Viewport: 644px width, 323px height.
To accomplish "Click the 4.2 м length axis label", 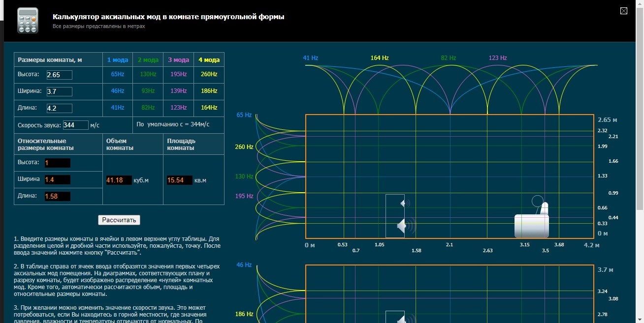I will [x=591, y=245].
